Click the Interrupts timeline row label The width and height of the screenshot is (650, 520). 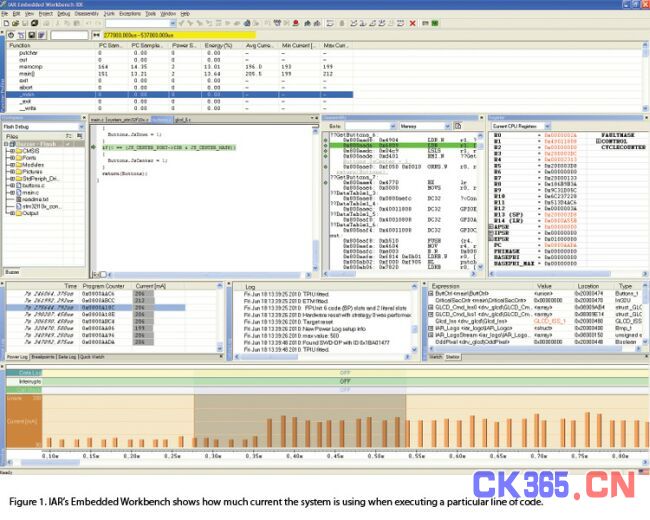tap(24, 381)
